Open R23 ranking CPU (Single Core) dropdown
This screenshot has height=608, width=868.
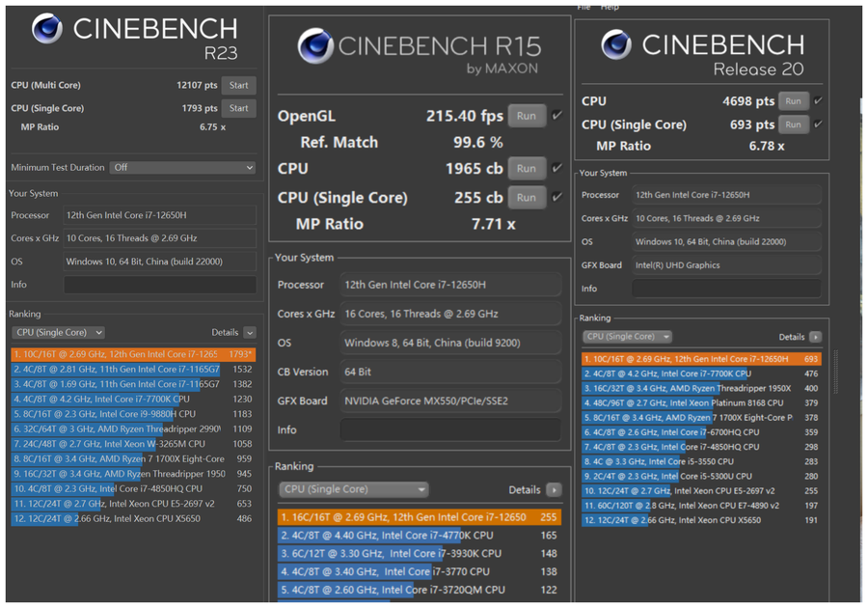point(59,332)
